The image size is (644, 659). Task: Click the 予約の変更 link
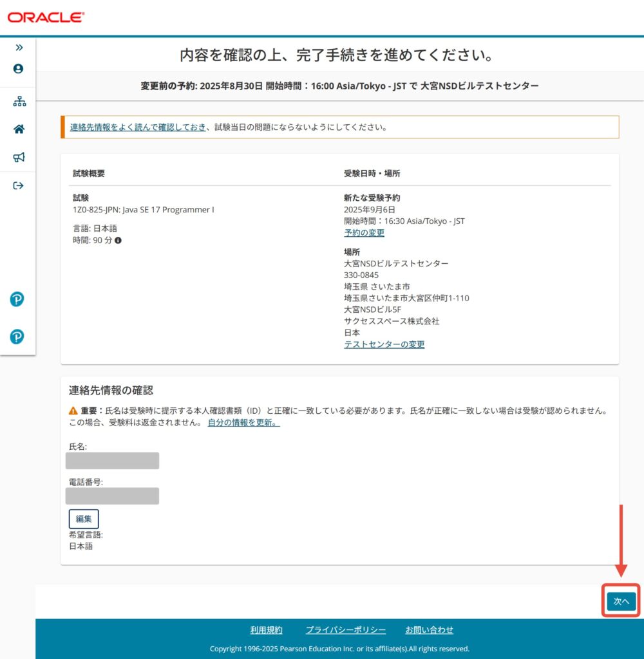coord(364,233)
